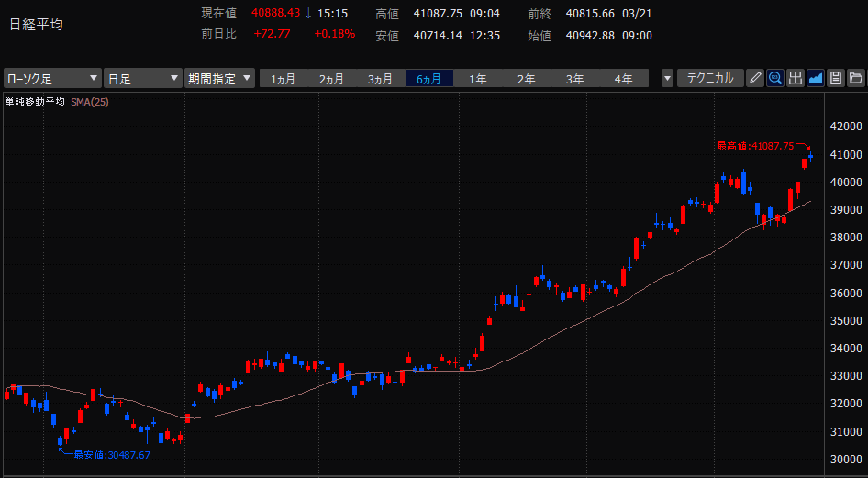This screenshot has height=478, width=868.
Task: Click the +0.18% percentage change
Action: tap(334, 34)
